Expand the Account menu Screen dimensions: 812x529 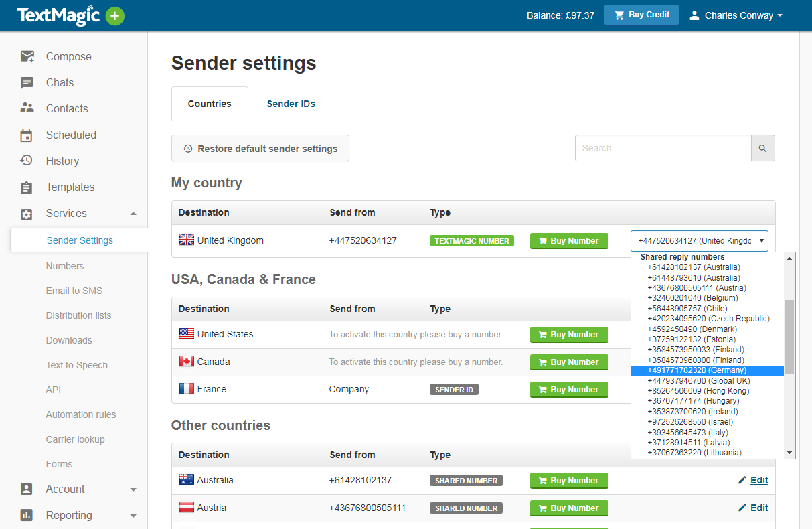click(66, 489)
